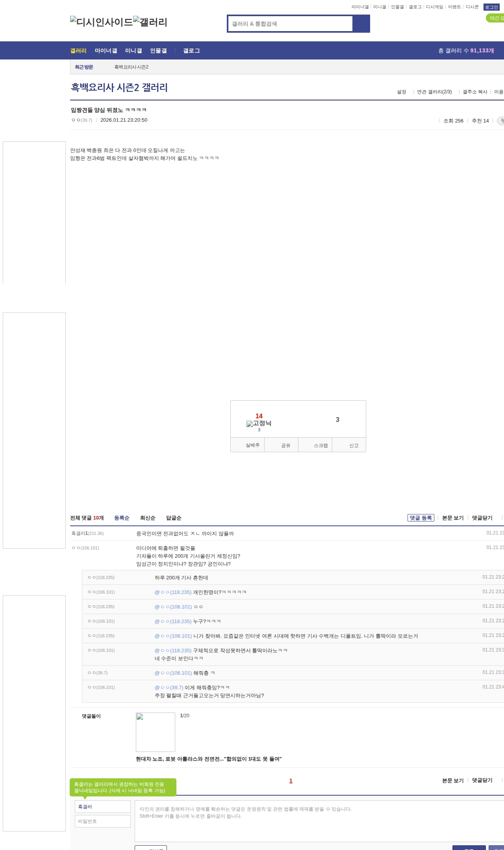The width and height of the screenshot is (504, 850).
Task: Open recently visited 흑백요리사시즌2 link
Action: (x=132, y=67)
